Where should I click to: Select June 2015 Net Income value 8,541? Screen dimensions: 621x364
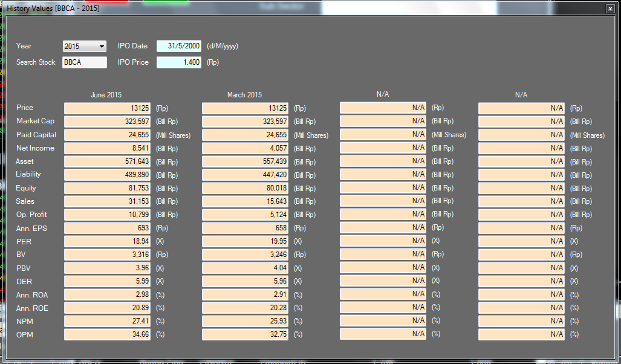[x=107, y=148]
